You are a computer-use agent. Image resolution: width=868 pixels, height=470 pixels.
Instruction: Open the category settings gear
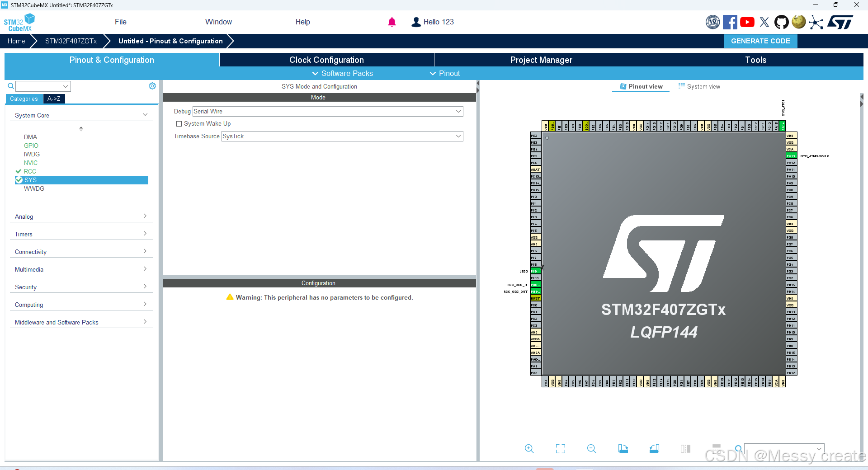152,86
